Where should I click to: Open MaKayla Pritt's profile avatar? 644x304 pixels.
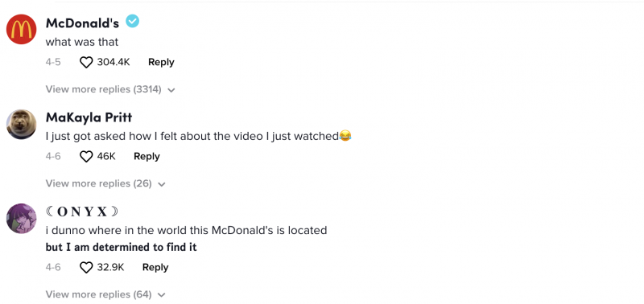tap(22, 124)
